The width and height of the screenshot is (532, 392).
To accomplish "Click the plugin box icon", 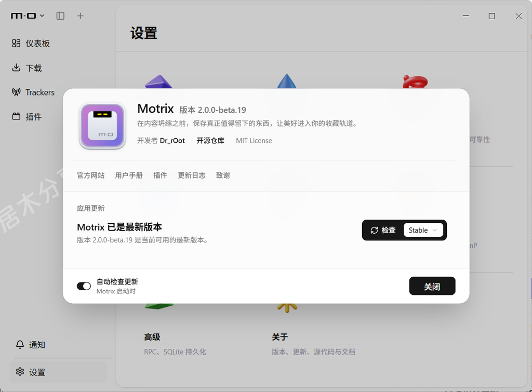I will [16, 116].
